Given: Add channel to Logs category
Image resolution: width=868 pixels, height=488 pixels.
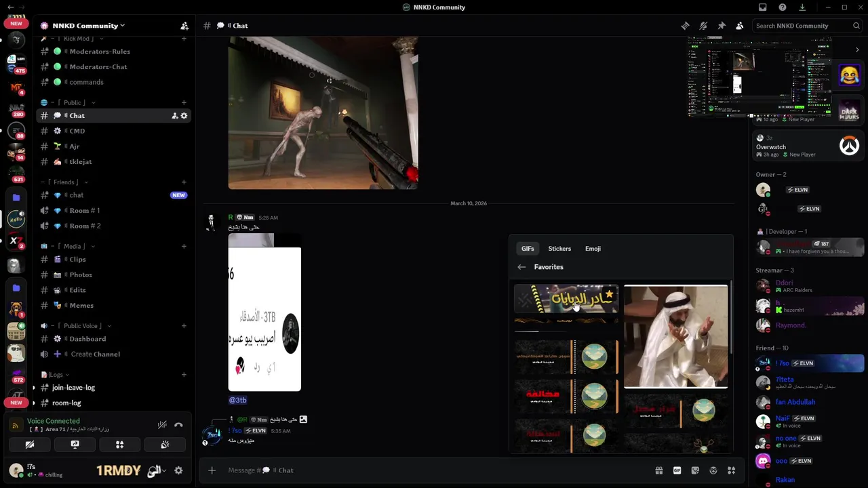Looking at the screenshot, I should (184, 375).
